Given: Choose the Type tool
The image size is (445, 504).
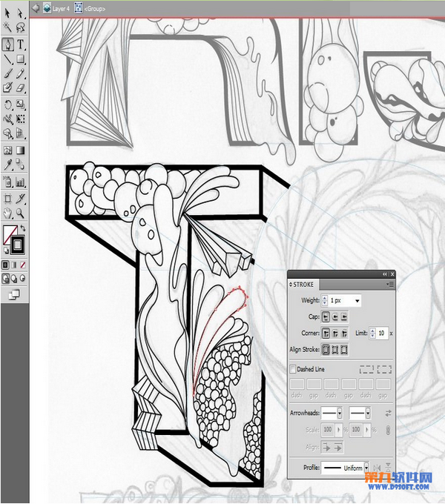Looking at the screenshot, I should (x=20, y=44).
